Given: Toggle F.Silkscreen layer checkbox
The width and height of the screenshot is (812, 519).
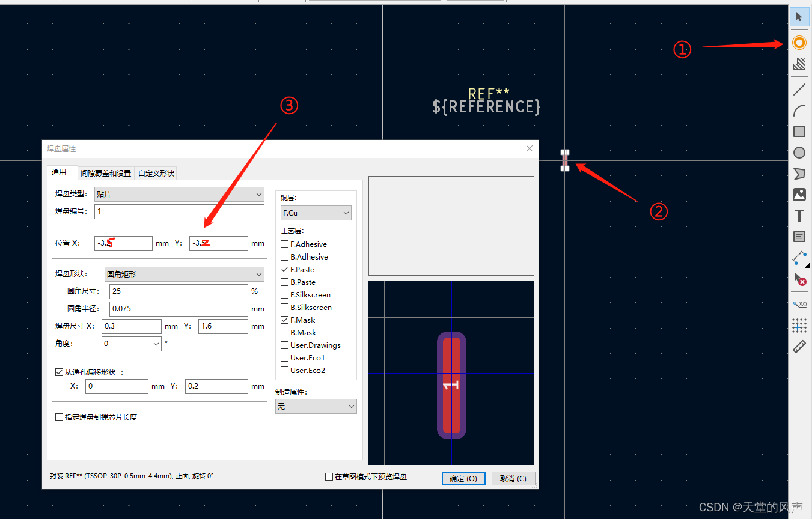Looking at the screenshot, I should tap(285, 294).
